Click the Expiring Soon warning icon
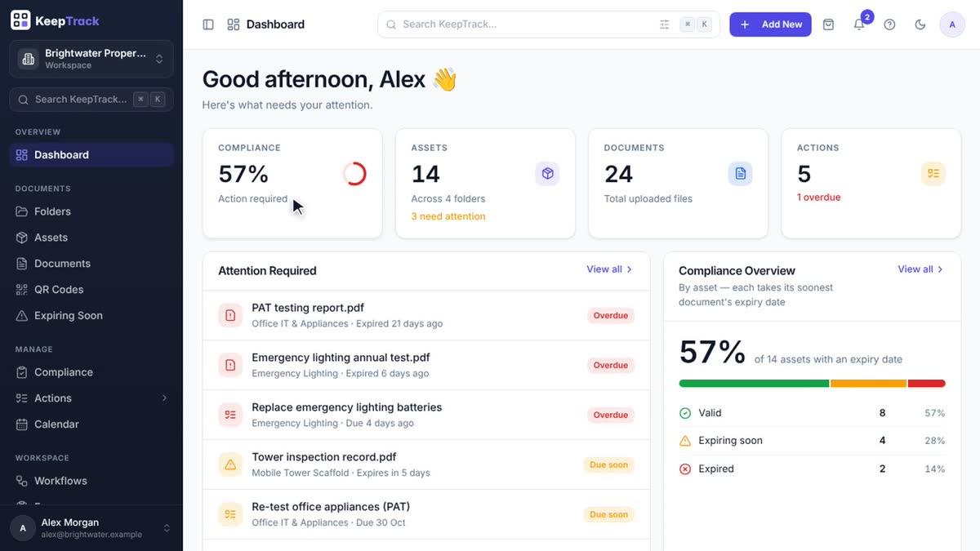The width and height of the screenshot is (980, 551). (22, 316)
